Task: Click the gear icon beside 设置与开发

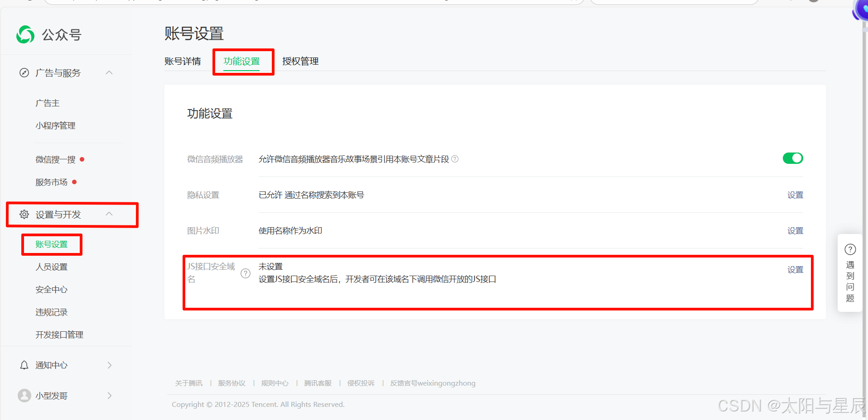Action: click(24, 215)
